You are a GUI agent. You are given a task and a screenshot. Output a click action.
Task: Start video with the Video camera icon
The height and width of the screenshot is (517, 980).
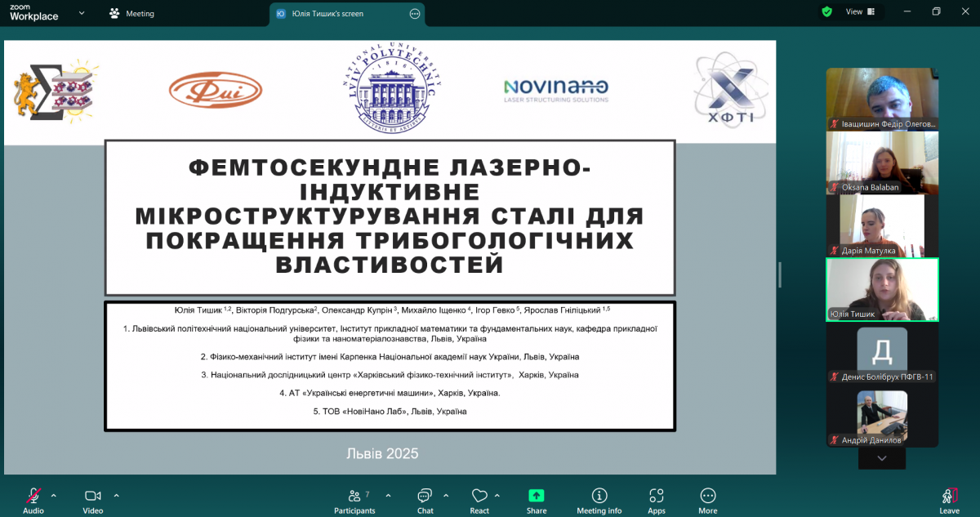coord(92,497)
